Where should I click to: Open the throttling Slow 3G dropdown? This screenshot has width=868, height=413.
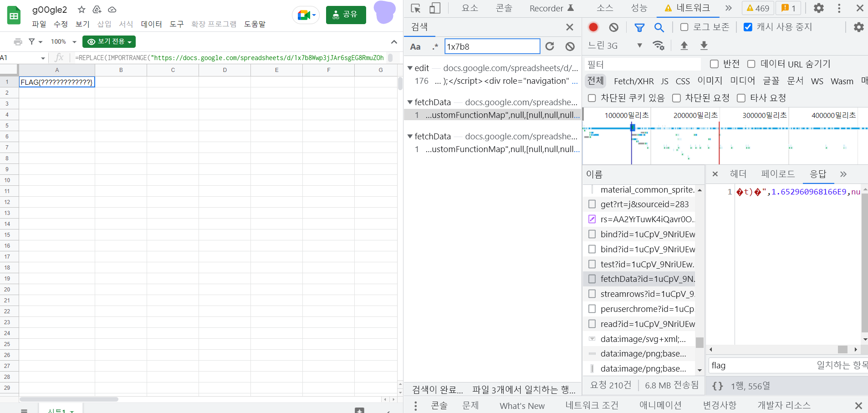tap(616, 45)
